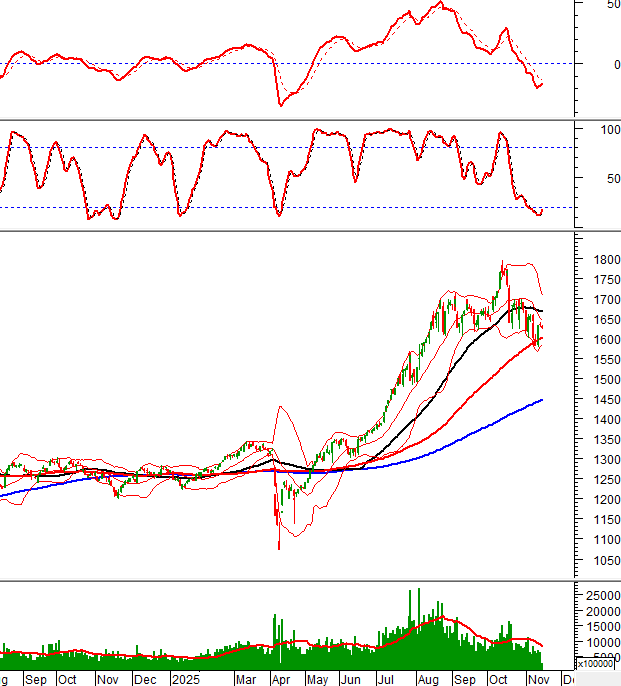Select the Jul month marker
Image resolution: width=621 pixels, height=686 pixels.
coord(386,679)
